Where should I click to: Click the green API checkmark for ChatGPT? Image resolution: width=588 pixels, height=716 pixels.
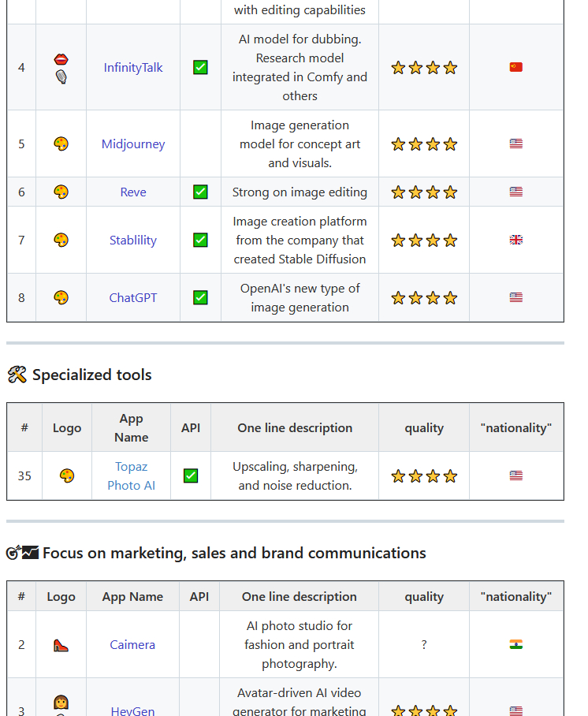(x=200, y=298)
